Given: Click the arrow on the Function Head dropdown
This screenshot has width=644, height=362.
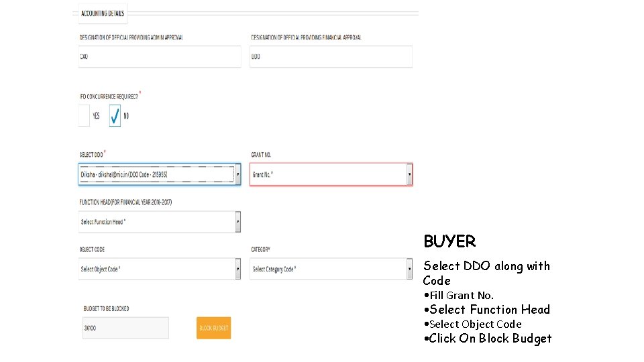Looking at the screenshot, I should (237, 222).
